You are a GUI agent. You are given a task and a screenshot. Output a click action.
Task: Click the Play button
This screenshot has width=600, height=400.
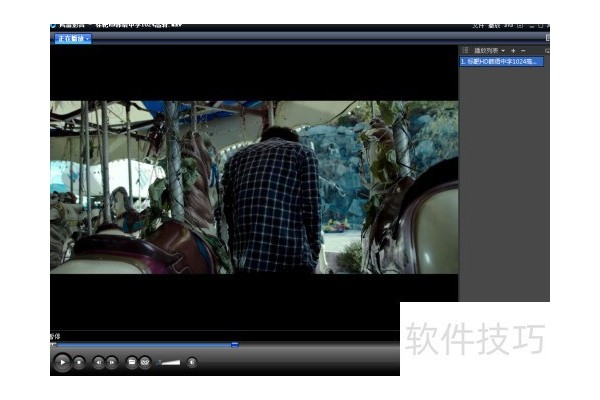[x=62, y=362]
